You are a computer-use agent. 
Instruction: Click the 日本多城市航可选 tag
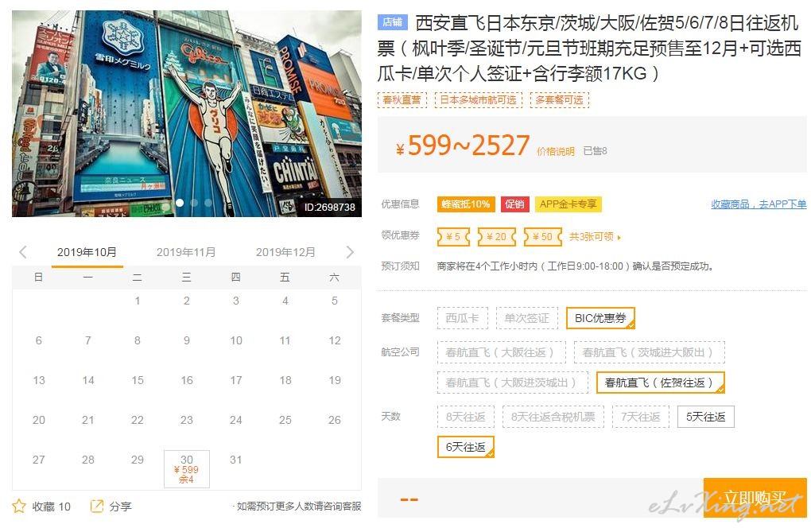pyautogui.click(x=479, y=99)
